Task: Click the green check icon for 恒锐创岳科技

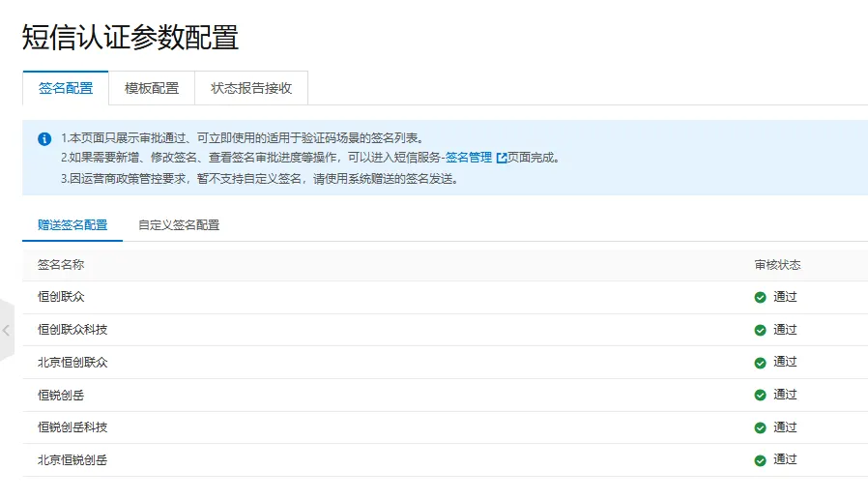Action: (x=760, y=427)
